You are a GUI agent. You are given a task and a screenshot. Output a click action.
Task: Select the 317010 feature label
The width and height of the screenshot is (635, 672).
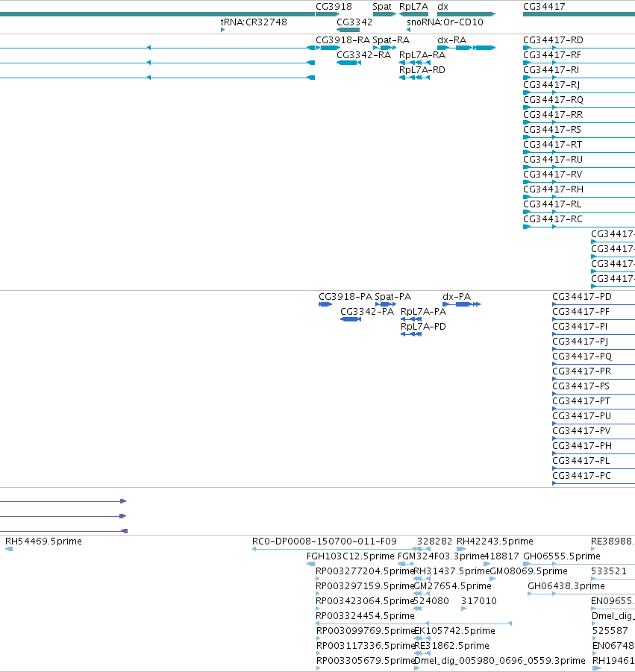point(478,601)
